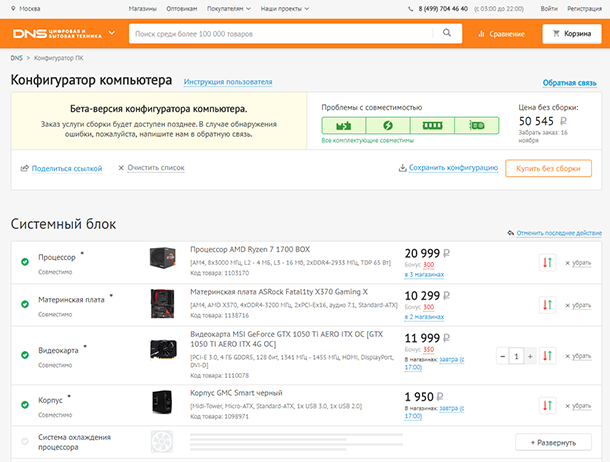Image resolution: width=610 pixels, height=462 pixels.
Task: Remove Корпус with убрать
Action: tap(581, 406)
